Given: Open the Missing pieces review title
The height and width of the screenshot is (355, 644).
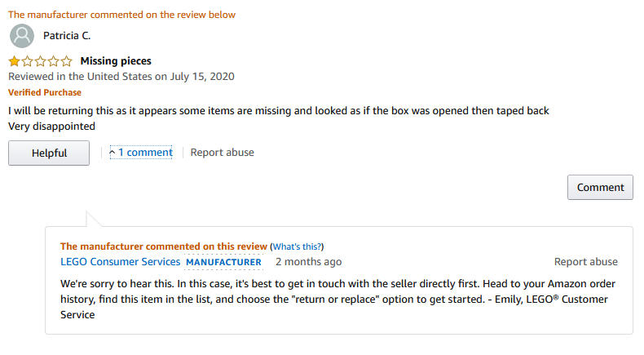Looking at the screenshot, I should click(x=116, y=61).
